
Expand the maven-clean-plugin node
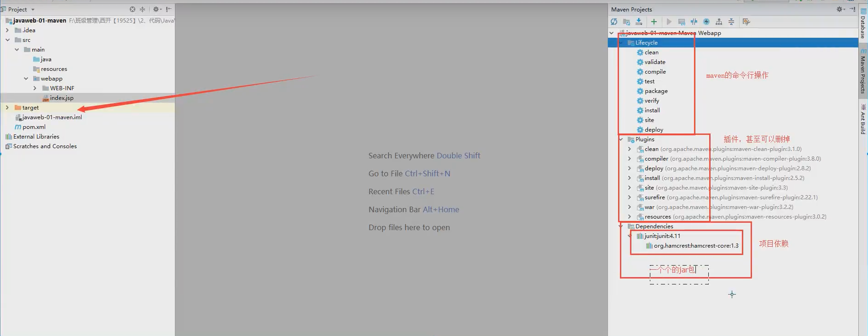pyautogui.click(x=630, y=149)
